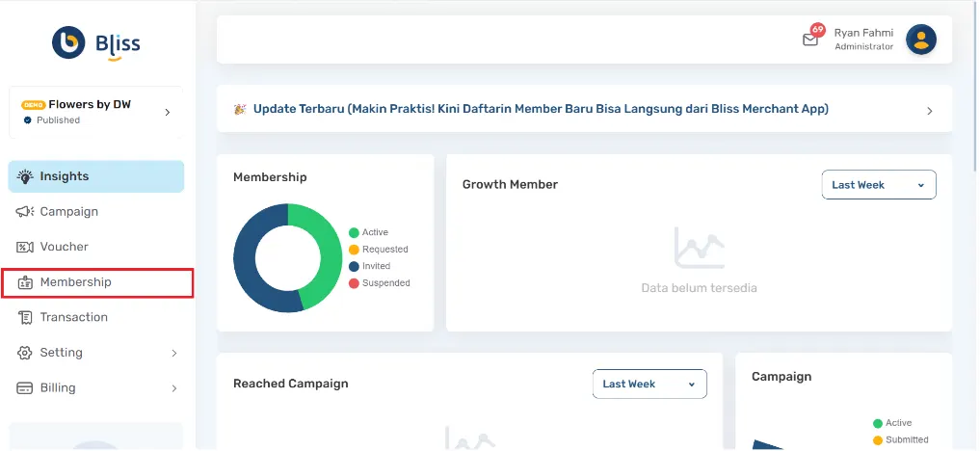Click the Setting gear icon
This screenshot has height=451, width=980.
pyautogui.click(x=25, y=353)
